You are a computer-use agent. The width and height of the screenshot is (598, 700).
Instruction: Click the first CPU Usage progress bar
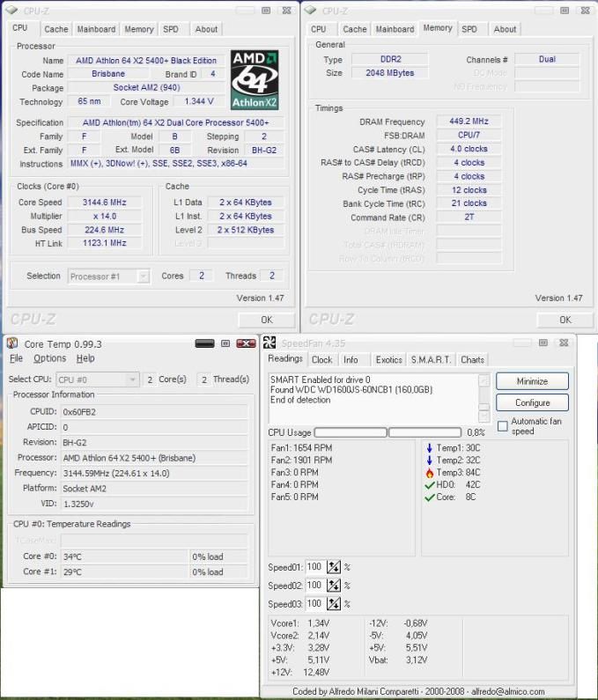coord(351,432)
